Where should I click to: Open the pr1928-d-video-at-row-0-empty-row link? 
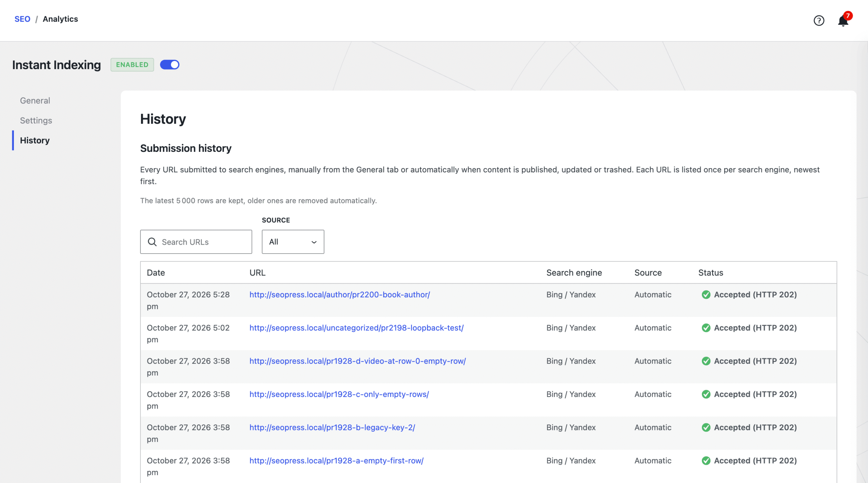(358, 361)
